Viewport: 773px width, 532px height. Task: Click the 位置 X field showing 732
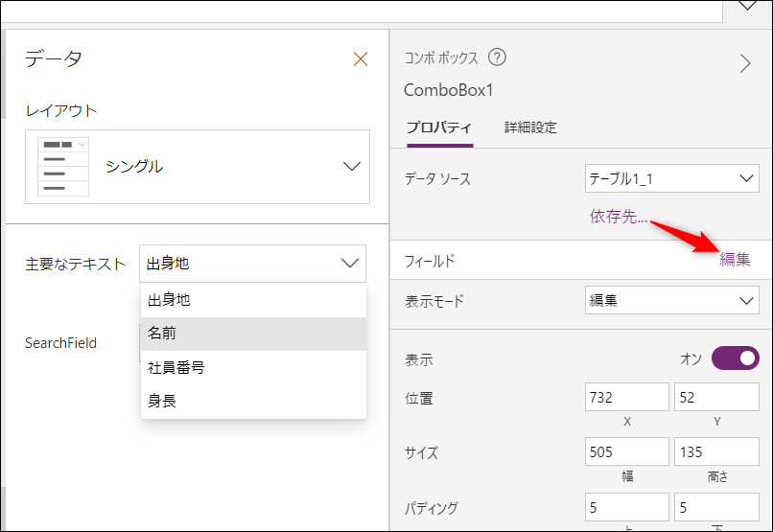pyautogui.click(x=626, y=397)
